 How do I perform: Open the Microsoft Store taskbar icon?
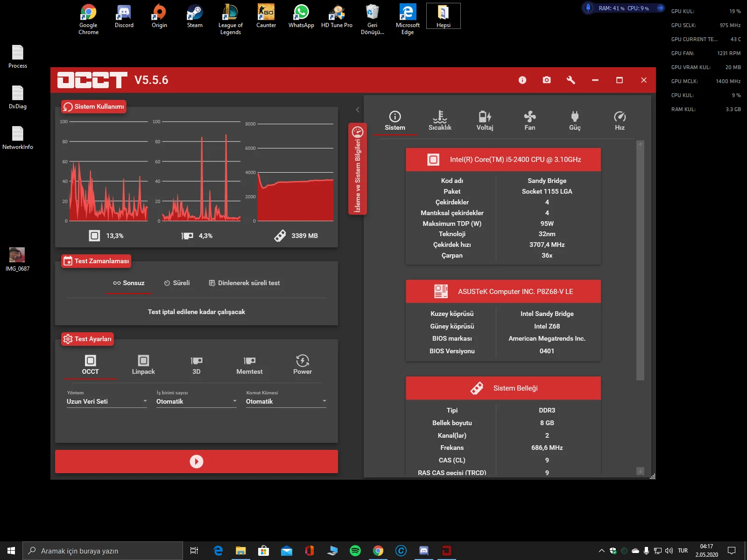click(x=263, y=551)
